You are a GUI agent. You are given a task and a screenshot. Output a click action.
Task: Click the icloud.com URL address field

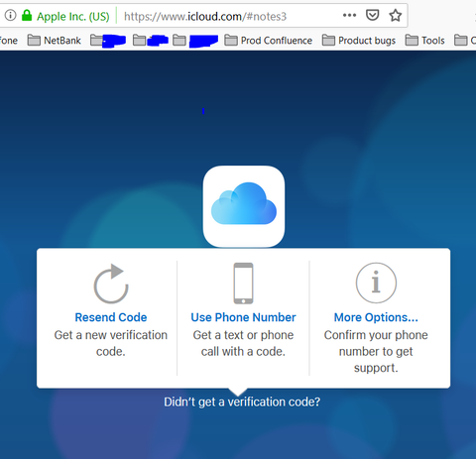click(205, 16)
